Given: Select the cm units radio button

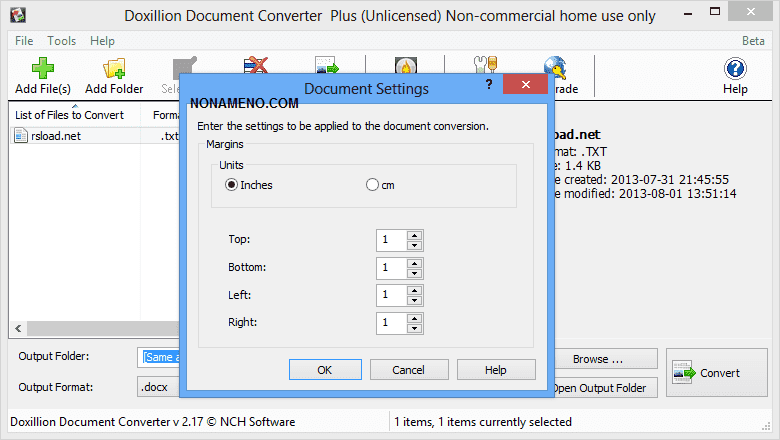Looking at the screenshot, I should tap(372, 185).
